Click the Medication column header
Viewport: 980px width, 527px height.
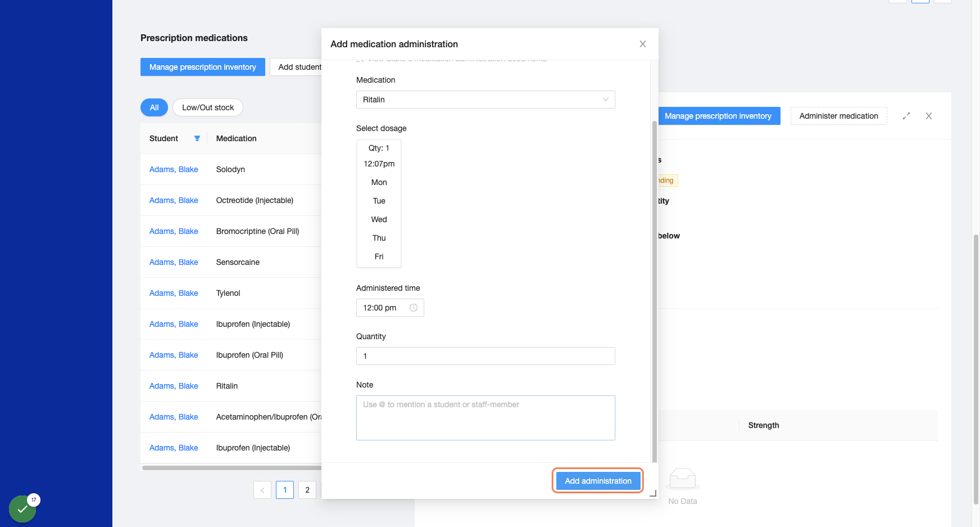pyautogui.click(x=236, y=138)
